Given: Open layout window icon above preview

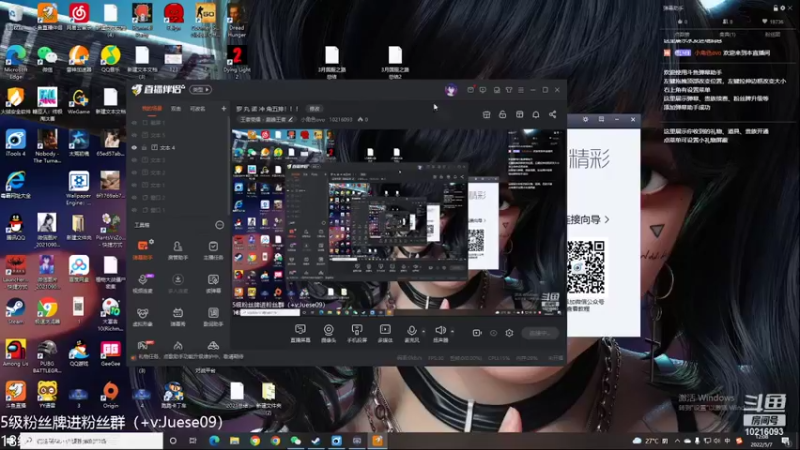Looking at the screenshot, I should point(519,115).
